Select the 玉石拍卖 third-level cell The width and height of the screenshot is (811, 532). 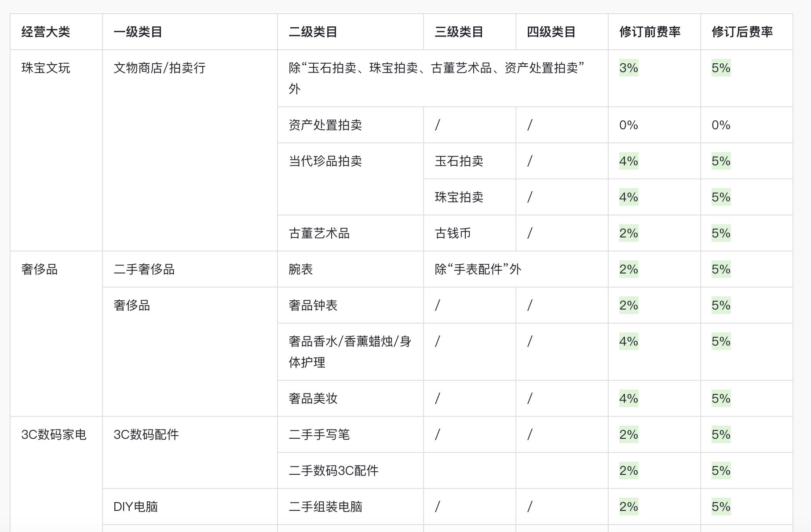[x=459, y=161]
